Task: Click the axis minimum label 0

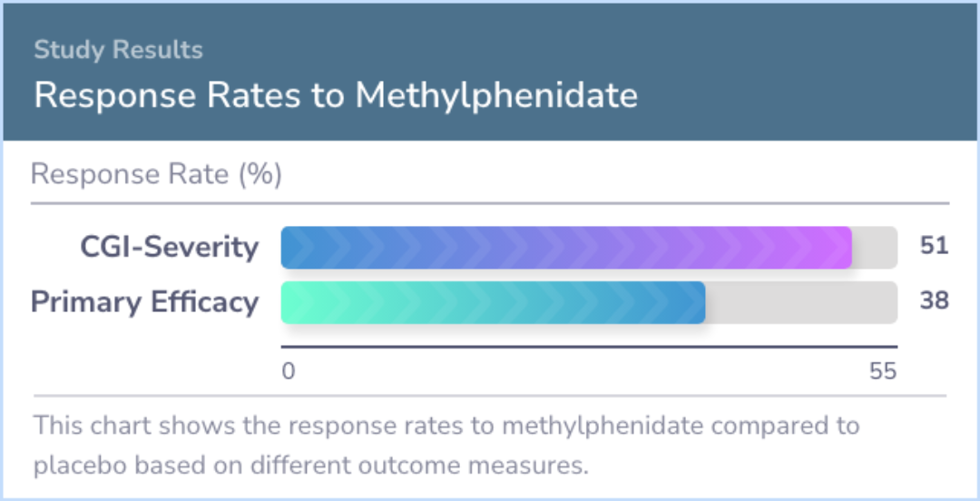Action: 289,371
